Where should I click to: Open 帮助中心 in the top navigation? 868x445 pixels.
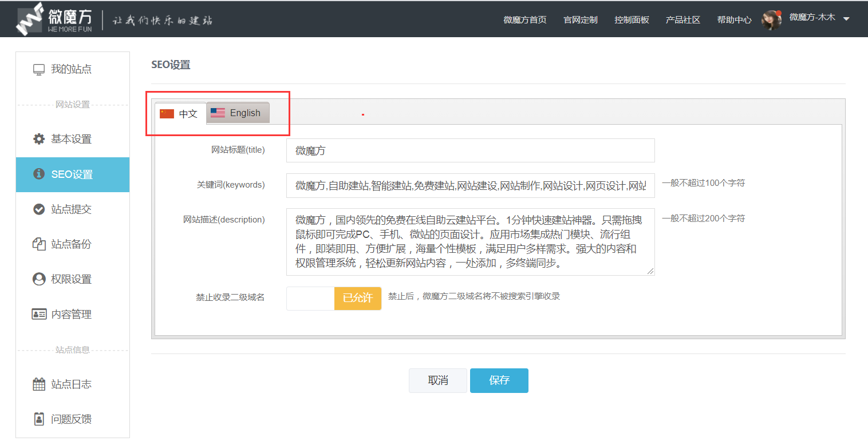point(734,19)
